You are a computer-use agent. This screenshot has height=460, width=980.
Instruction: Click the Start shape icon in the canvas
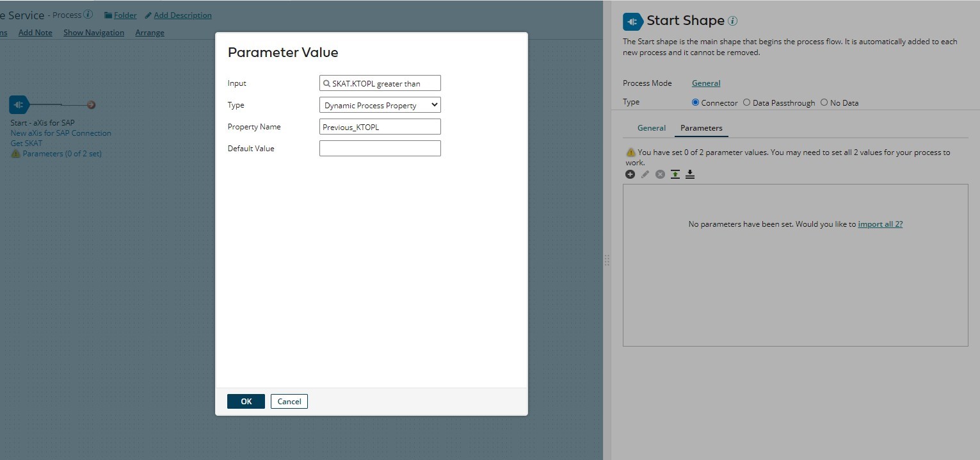point(18,104)
